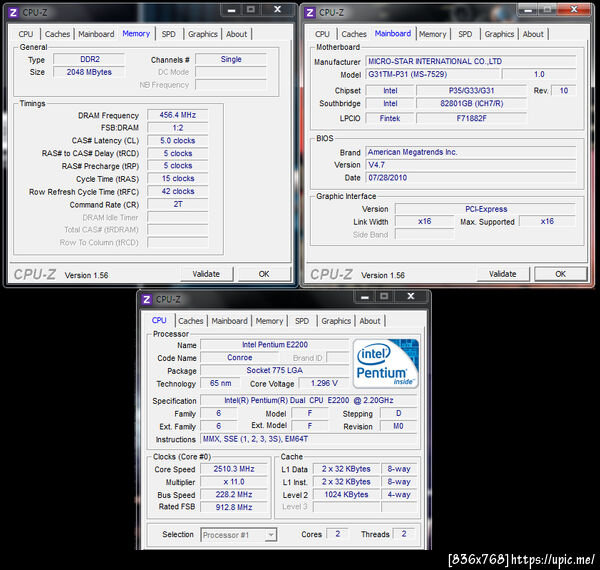Click the processor name Intel Pentium E2200

click(x=275, y=345)
